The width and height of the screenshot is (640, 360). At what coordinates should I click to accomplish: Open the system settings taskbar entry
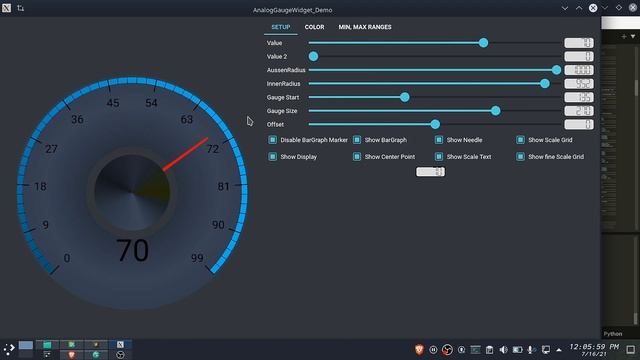click(x=47, y=355)
